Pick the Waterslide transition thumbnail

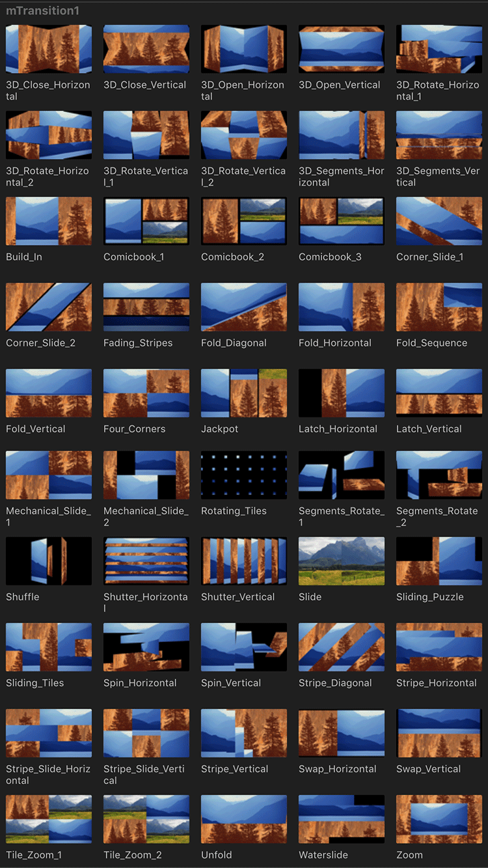(342, 819)
